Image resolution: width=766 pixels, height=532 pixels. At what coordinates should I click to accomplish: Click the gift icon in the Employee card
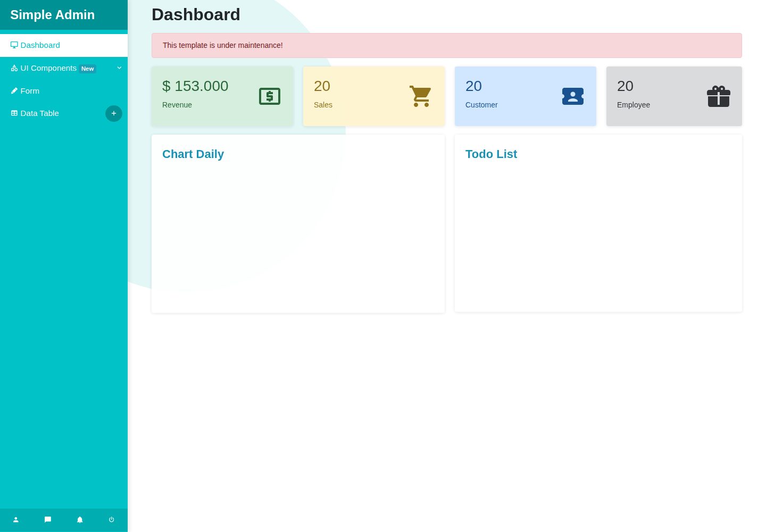click(719, 96)
